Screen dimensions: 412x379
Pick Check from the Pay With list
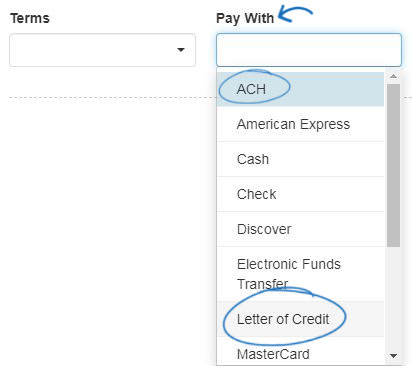(x=300, y=194)
